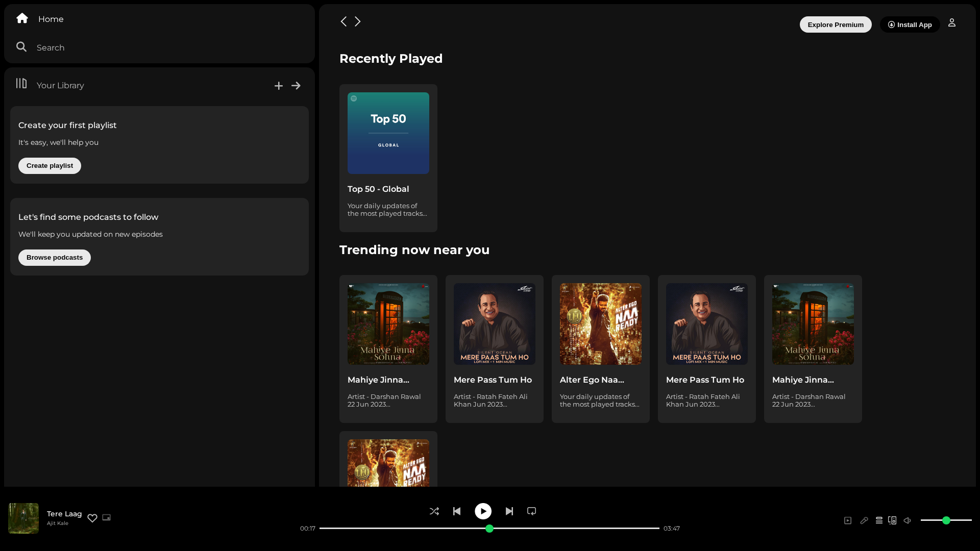Skip to next track
Viewport: 980px width, 551px height.
509,511
